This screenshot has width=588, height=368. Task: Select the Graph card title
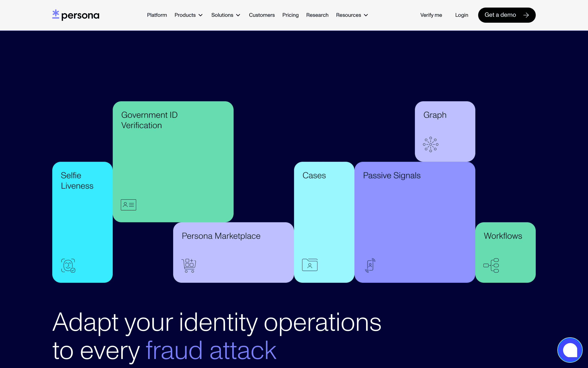click(435, 115)
